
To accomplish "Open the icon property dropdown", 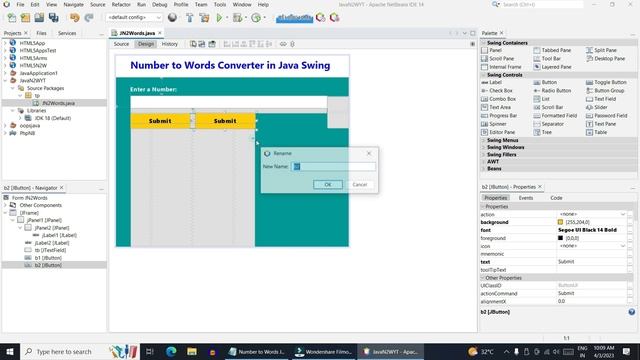I will pos(623,246).
